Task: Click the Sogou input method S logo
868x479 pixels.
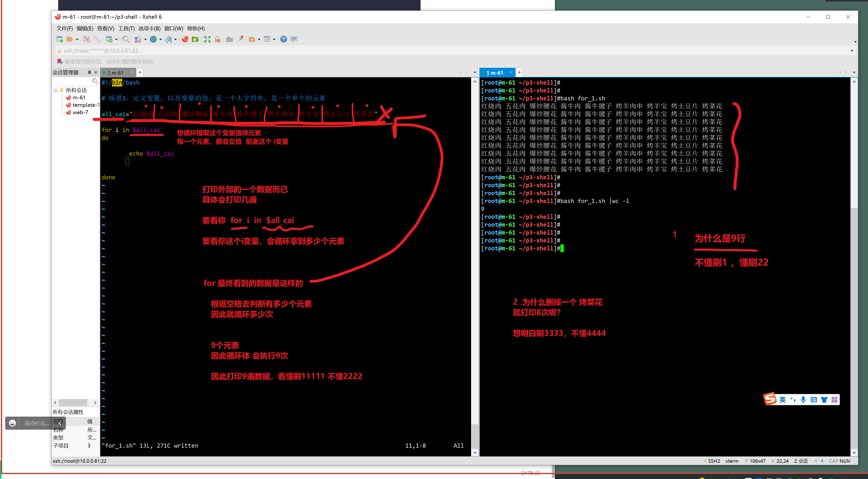Action: click(770, 399)
